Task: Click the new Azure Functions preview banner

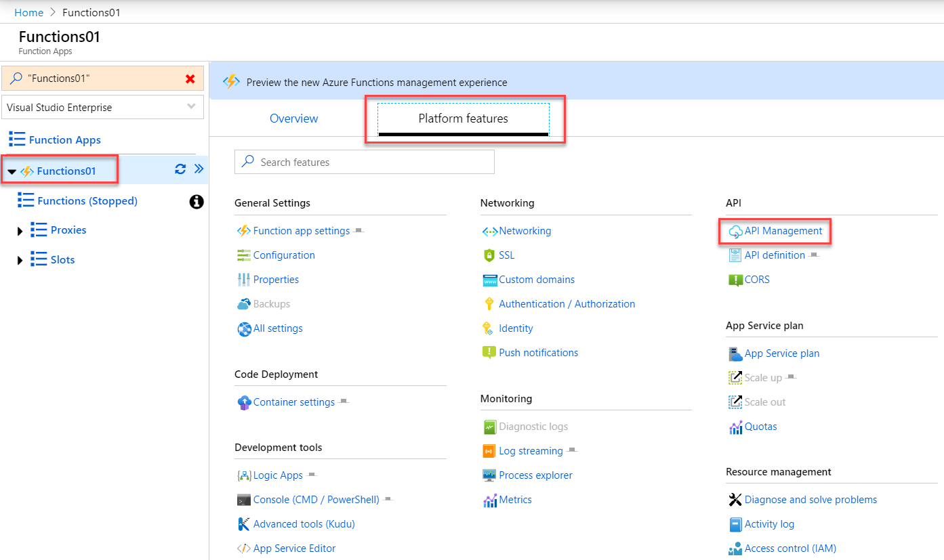Action: click(577, 82)
